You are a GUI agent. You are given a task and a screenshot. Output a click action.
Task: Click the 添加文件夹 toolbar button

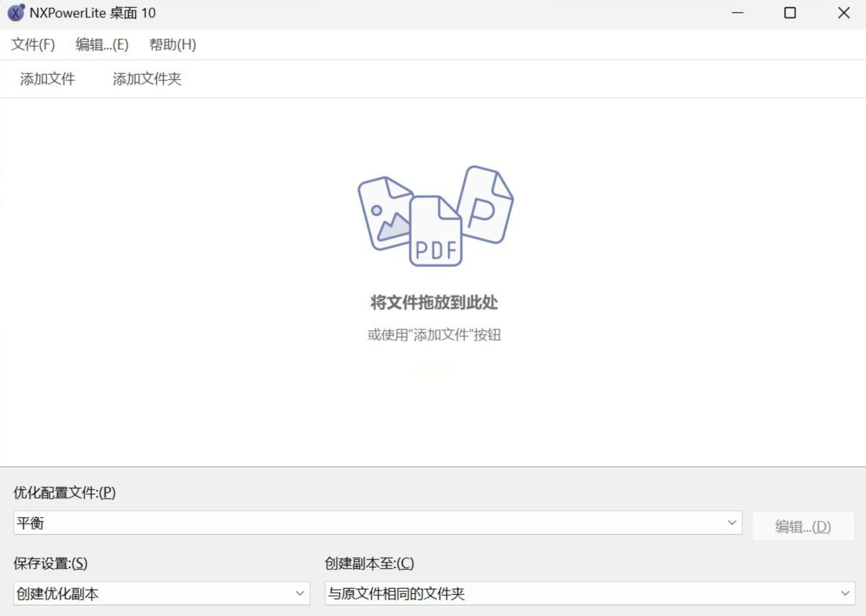click(147, 79)
